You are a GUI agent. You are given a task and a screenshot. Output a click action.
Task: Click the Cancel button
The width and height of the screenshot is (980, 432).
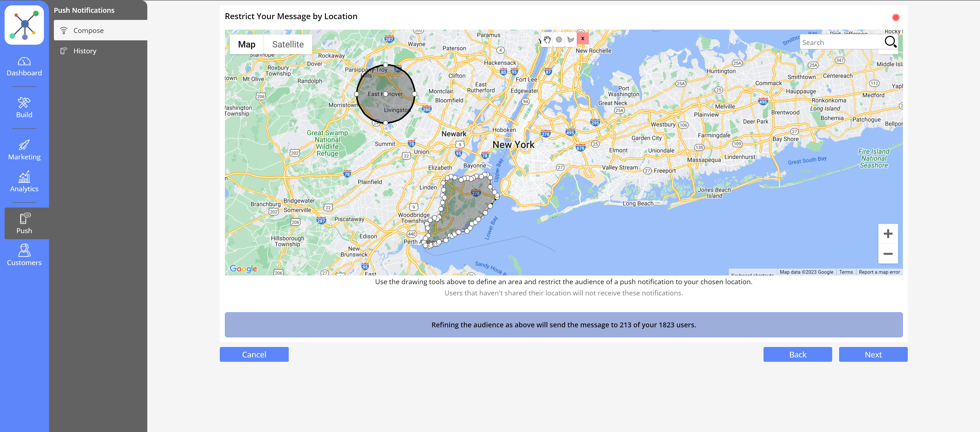tap(254, 354)
